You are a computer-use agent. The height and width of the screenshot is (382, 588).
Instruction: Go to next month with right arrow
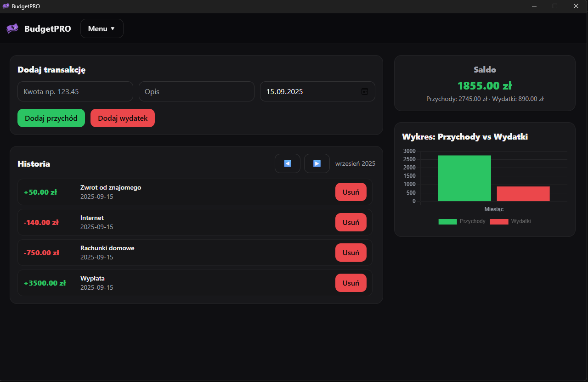[317, 163]
